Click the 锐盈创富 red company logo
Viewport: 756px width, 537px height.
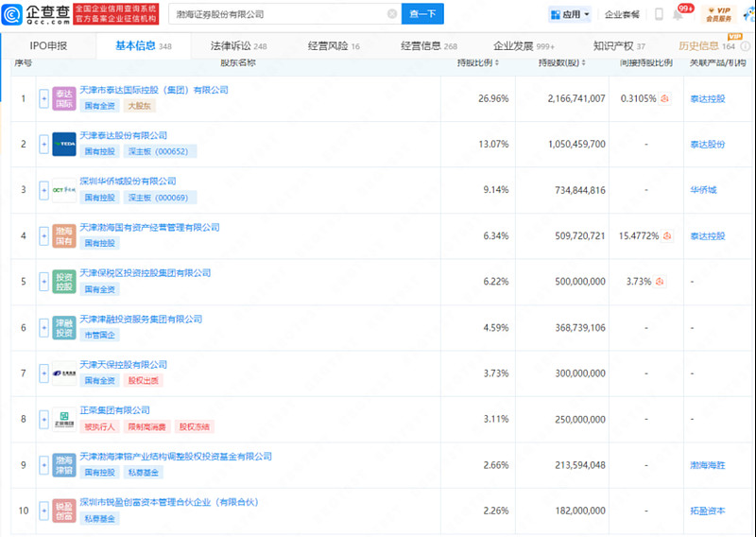pyautogui.click(x=64, y=511)
